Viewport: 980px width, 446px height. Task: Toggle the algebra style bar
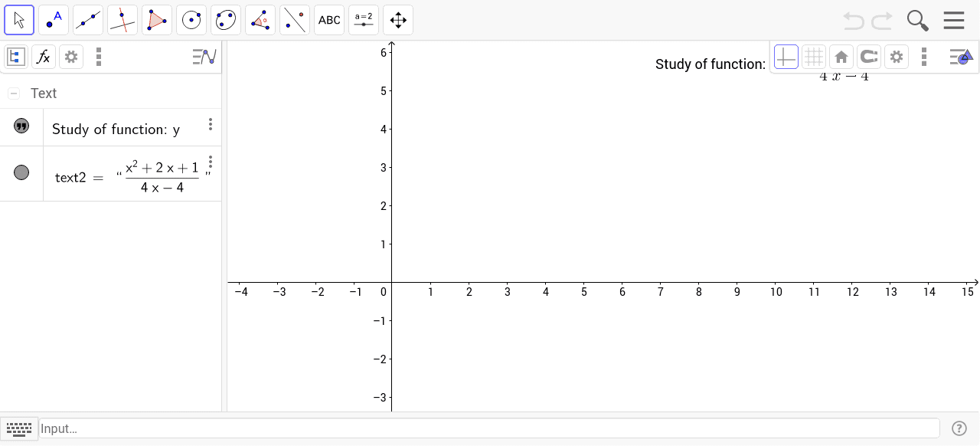204,57
